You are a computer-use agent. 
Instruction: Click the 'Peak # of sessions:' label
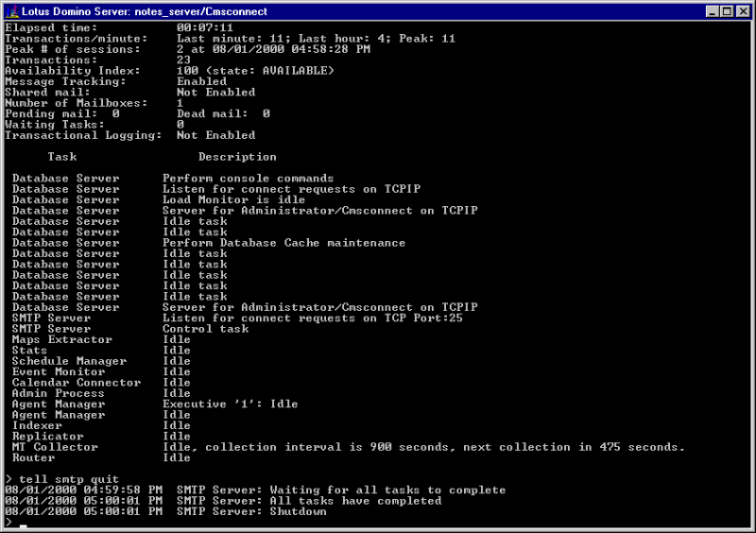pos(73,49)
